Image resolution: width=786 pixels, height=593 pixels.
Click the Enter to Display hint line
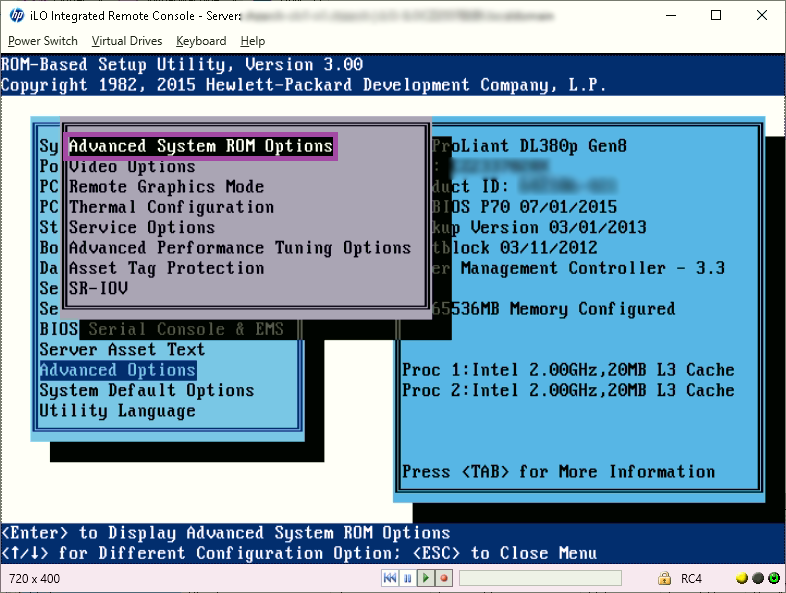point(226,532)
